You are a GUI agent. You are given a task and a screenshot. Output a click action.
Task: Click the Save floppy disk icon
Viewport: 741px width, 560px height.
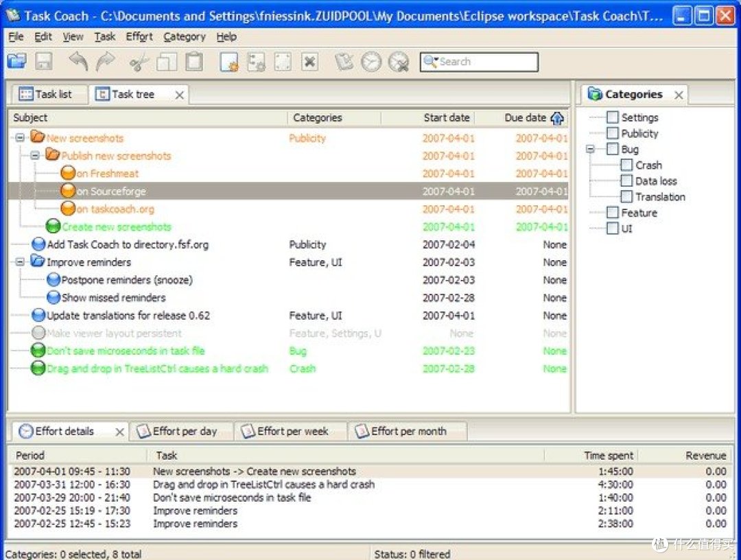(x=44, y=62)
